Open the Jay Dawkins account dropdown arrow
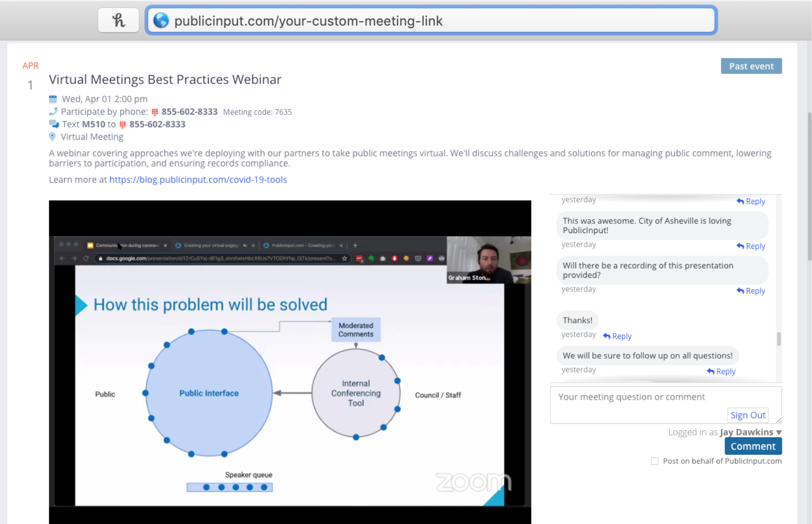This screenshot has height=524, width=812. point(779,432)
